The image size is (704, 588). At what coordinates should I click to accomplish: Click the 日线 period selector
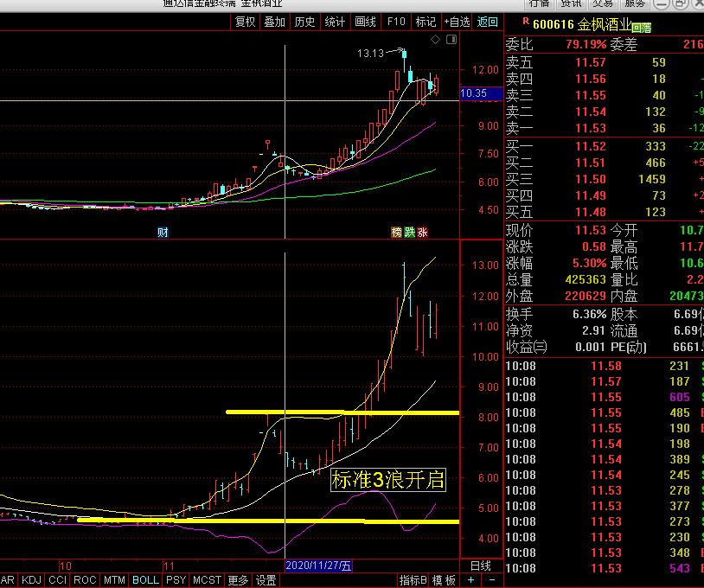tap(480, 566)
